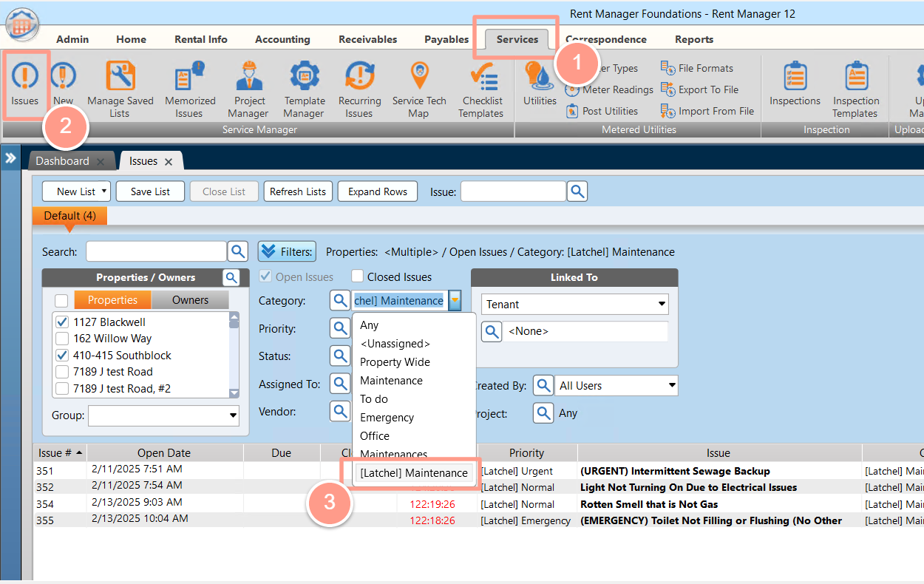Enable the Closed Issues checkbox

click(x=357, y=276)
